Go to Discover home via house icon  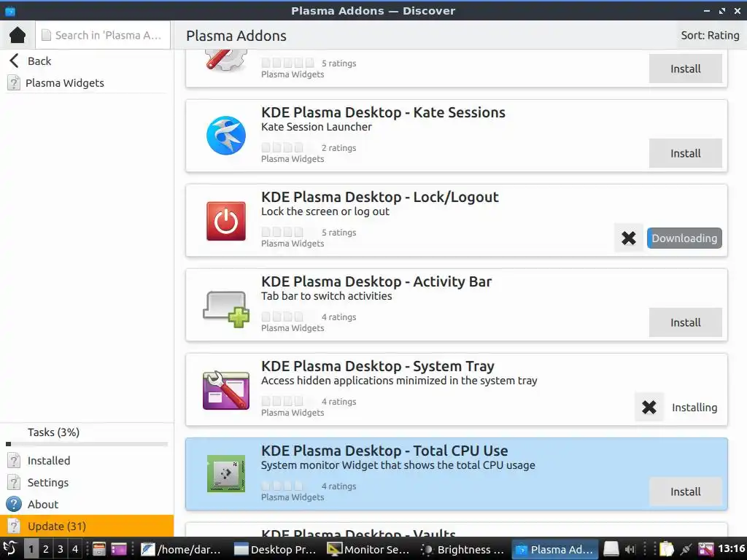(18, 35)
